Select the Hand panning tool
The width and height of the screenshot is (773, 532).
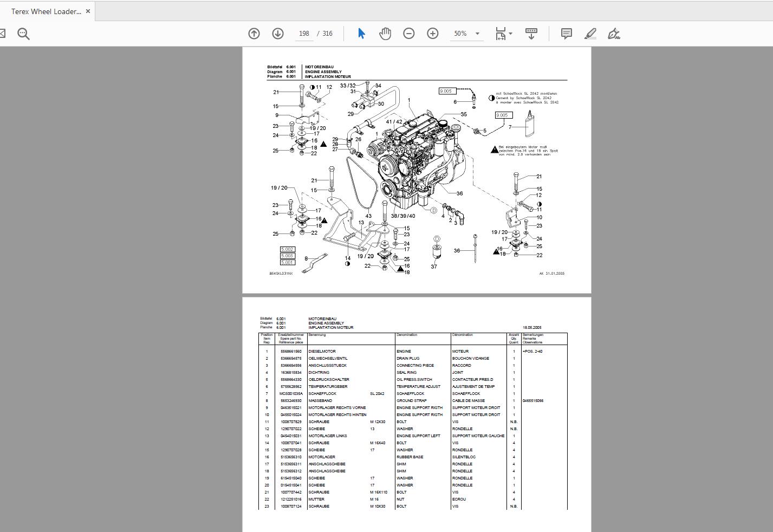pos(385,33)
